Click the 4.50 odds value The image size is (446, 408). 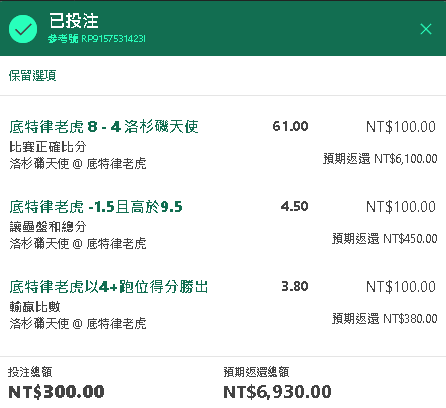[x=294, y=206]
